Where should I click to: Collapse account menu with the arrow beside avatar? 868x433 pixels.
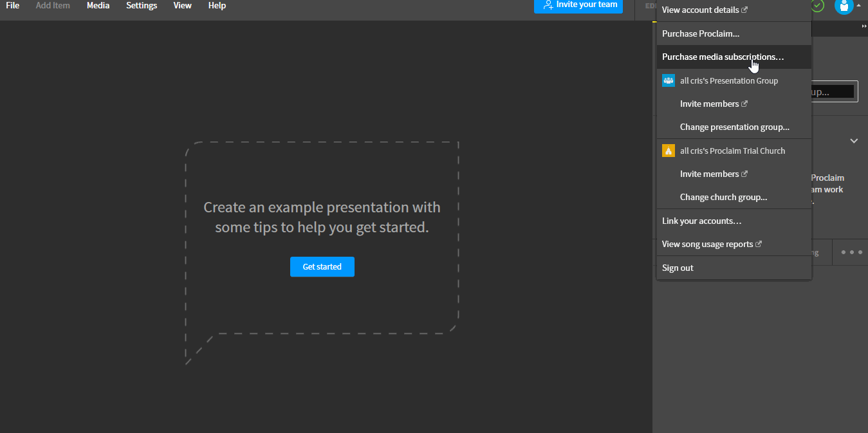point(858,5)
